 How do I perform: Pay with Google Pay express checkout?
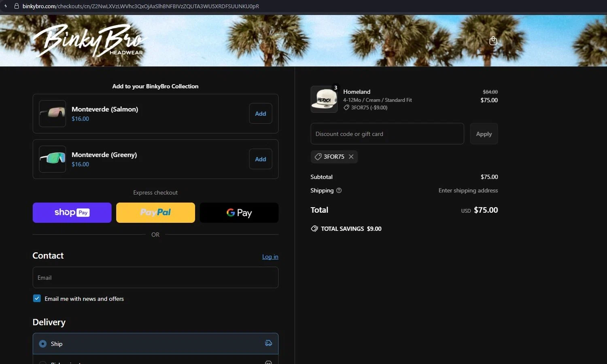[239, 213]
